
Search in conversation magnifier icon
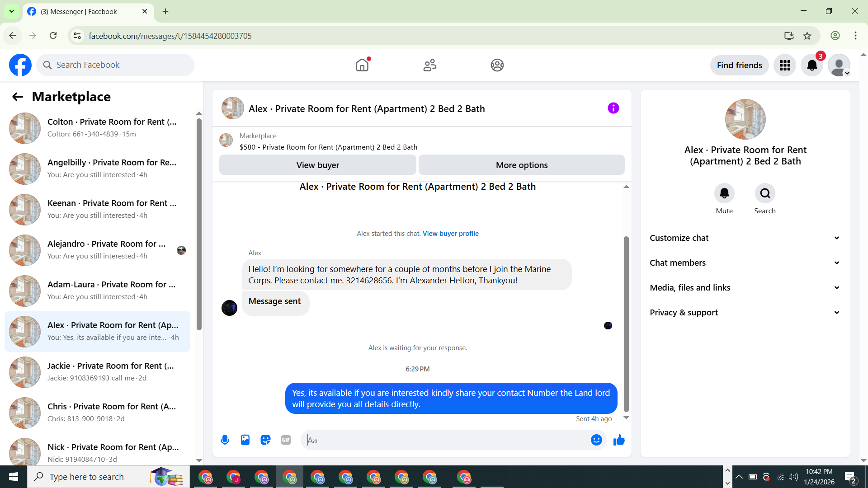[x=765, y=193]
